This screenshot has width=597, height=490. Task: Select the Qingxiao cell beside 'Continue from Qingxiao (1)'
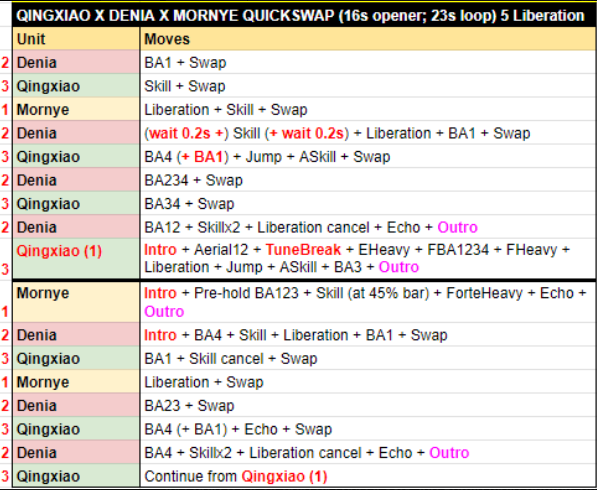pyautogui.click(x=76, y=476)
